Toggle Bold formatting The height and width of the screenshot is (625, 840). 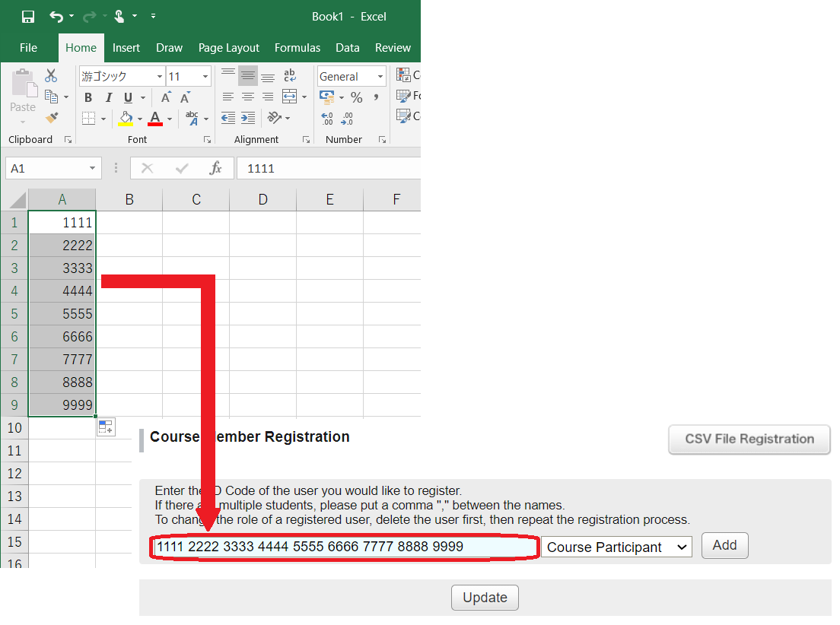[x=88, y=97]
